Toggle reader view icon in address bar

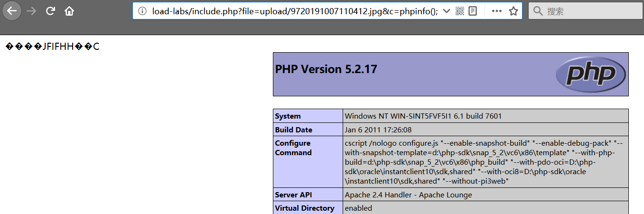pos(473,11)
